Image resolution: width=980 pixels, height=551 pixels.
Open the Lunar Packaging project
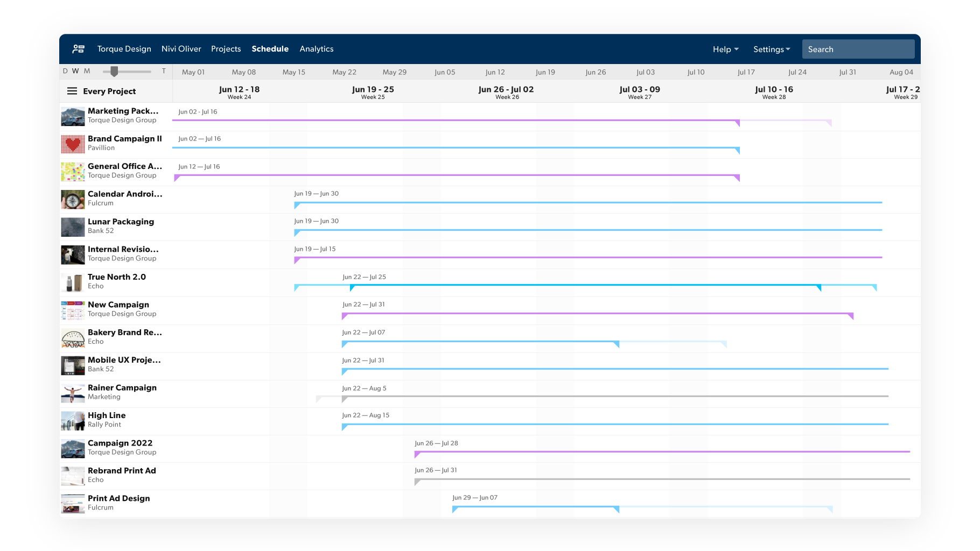click(x=121, y=222)
